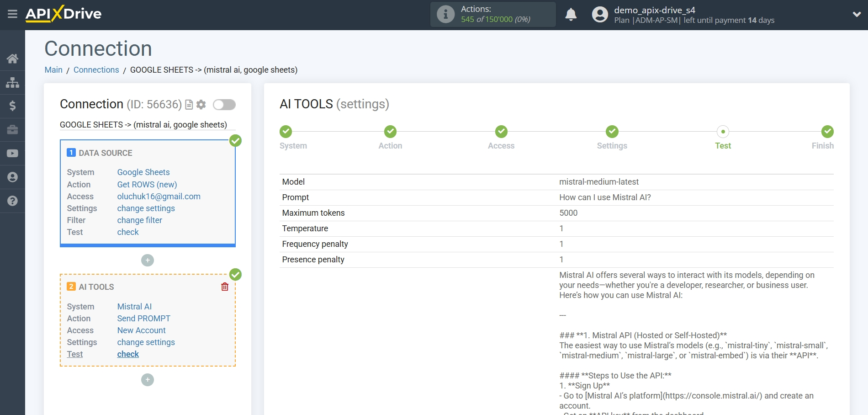Toggle the connection on/off switch

point(224,105)
